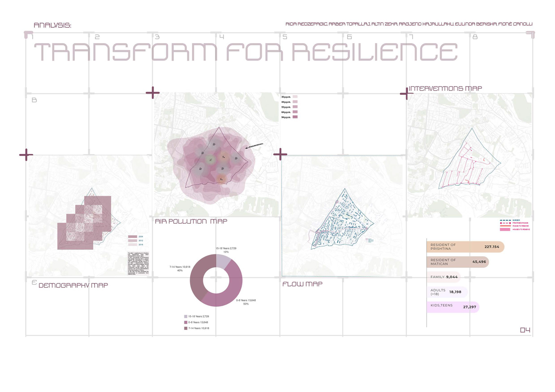Click the Resident of Prishtina bar

tap(465, 247)
